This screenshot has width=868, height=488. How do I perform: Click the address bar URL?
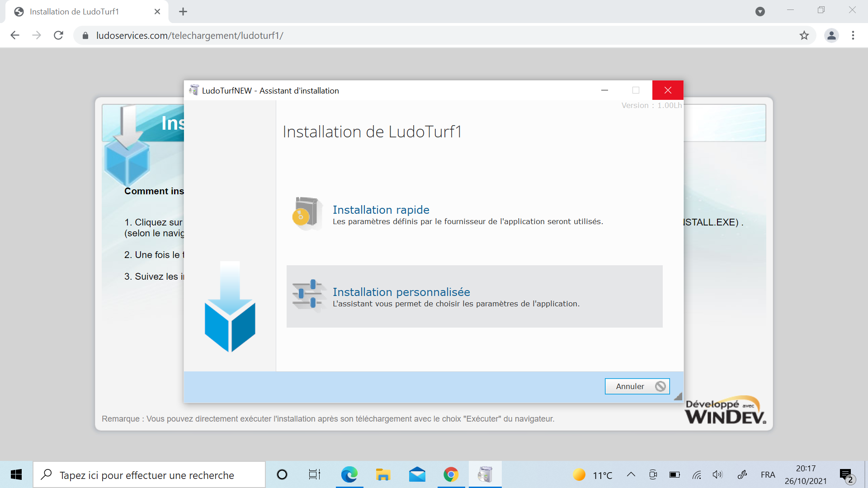189,35
